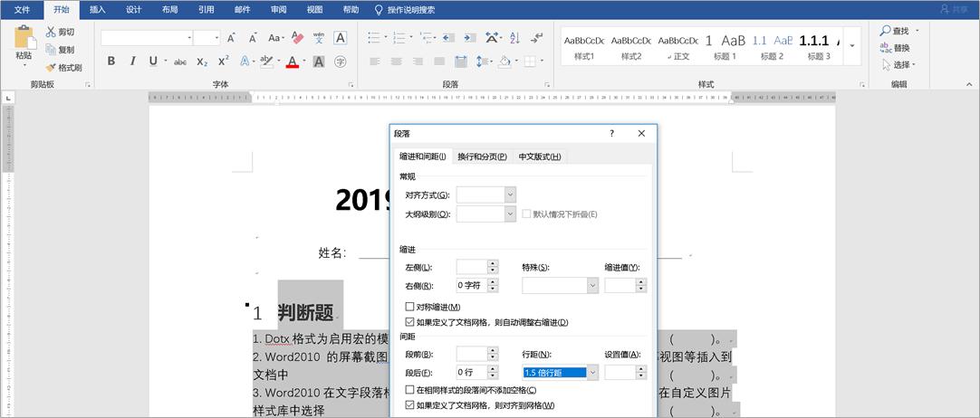Click the Sort A-Z icon
Screen dimensions: 980x418
click(x=514, y=38)
